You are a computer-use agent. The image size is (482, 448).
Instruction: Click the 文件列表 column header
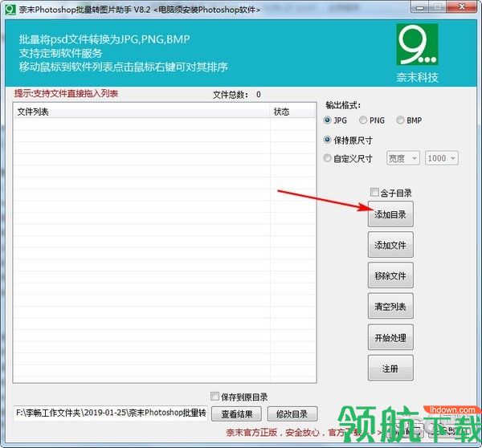click(141, 112)
